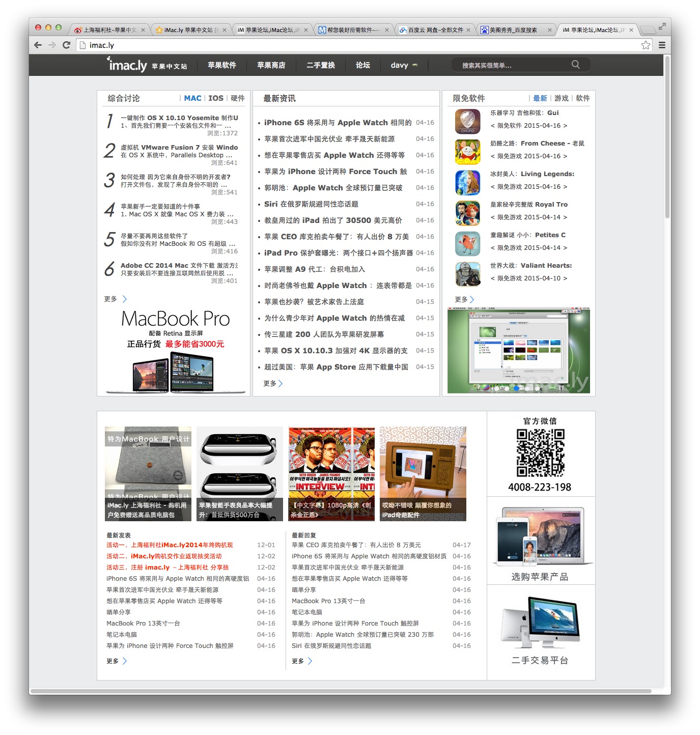Image resolution: width=700 pixels, height=735 pixels.
Task: Select the MAC discussion tab
Action: click(192, 98)
